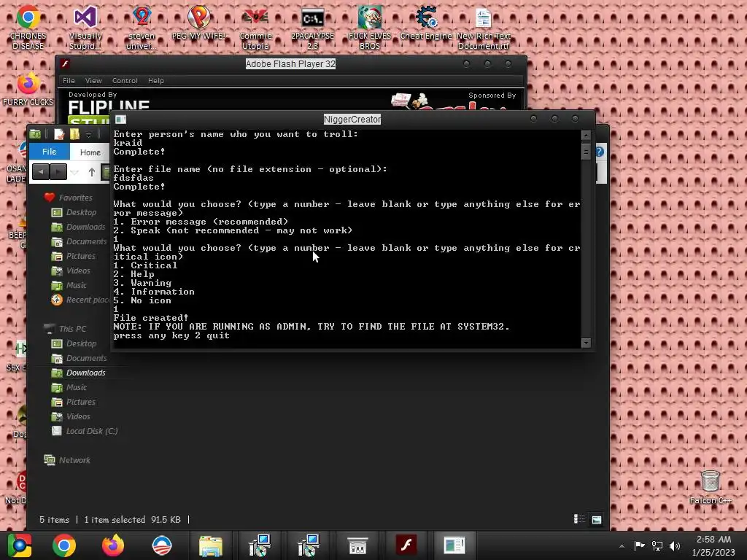Select the 'steven univer...' desktop icon

pos(142,27)
